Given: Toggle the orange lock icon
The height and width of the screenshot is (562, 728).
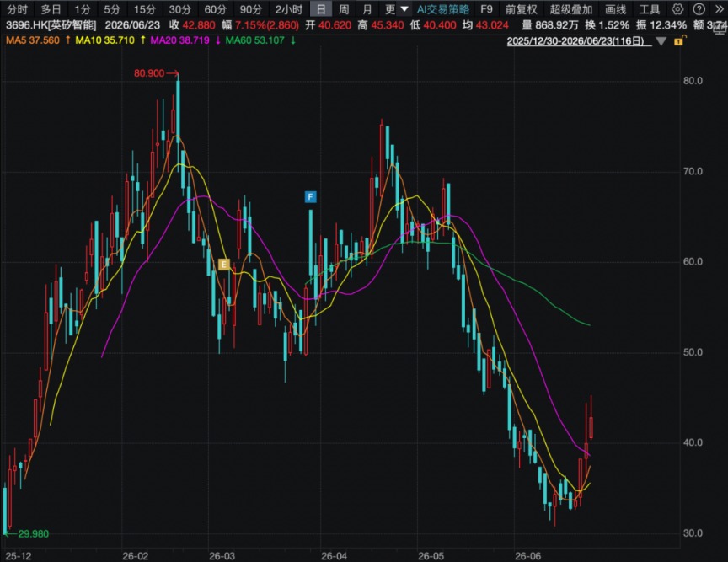Looking at the screenshot, I should pyautogui.click(x=680, y=40).
